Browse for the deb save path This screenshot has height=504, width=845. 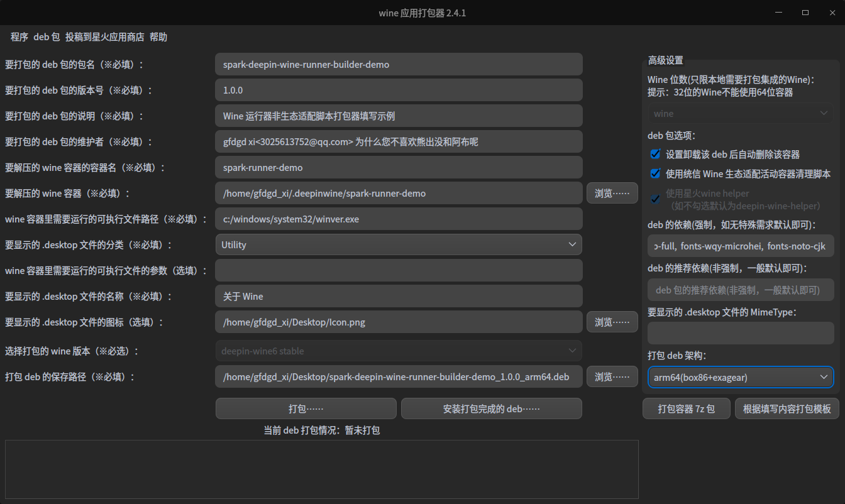[x=612, y=376]
